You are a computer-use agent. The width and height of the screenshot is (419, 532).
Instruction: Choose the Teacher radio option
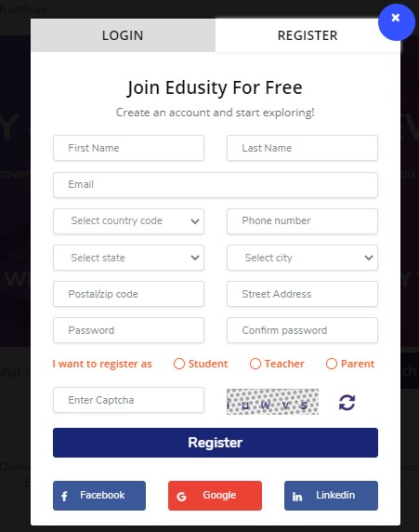tap(255, 364)
